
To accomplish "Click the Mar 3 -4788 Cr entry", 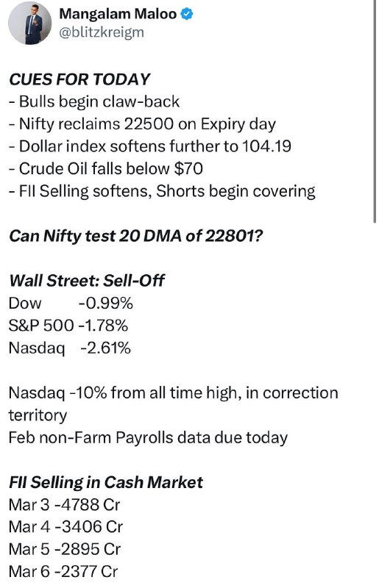I will 64,505.
